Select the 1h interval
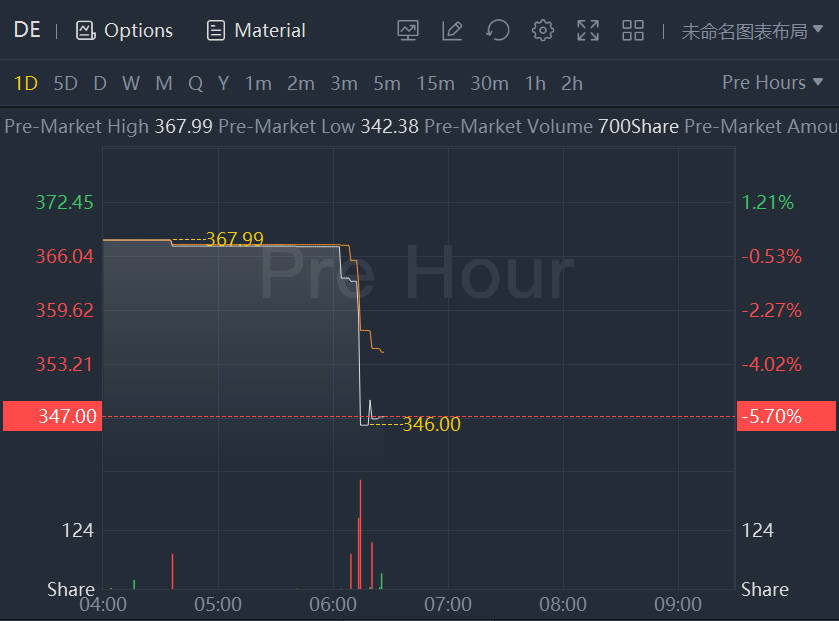This screenshot has height=621, width=839. click(x=535, y=83)
